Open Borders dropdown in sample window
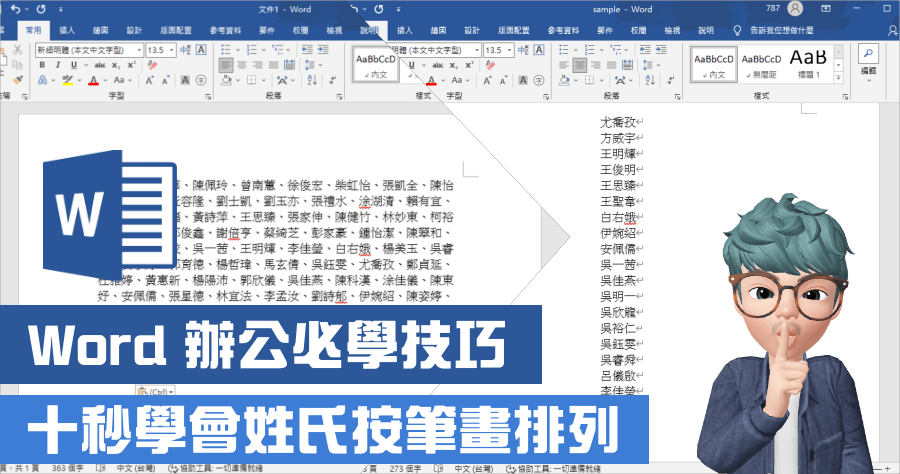 tap(601, 80)
